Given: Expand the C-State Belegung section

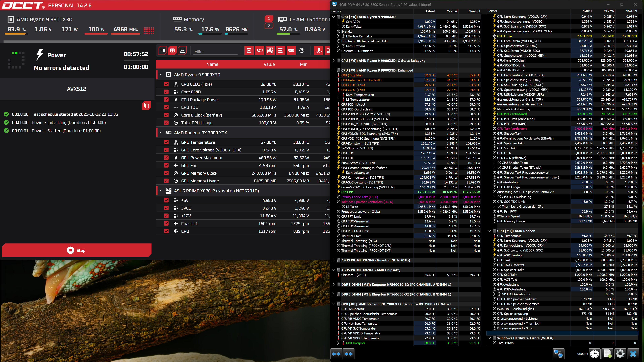Looking at the screenshot, I should click(x=333, y=61).
